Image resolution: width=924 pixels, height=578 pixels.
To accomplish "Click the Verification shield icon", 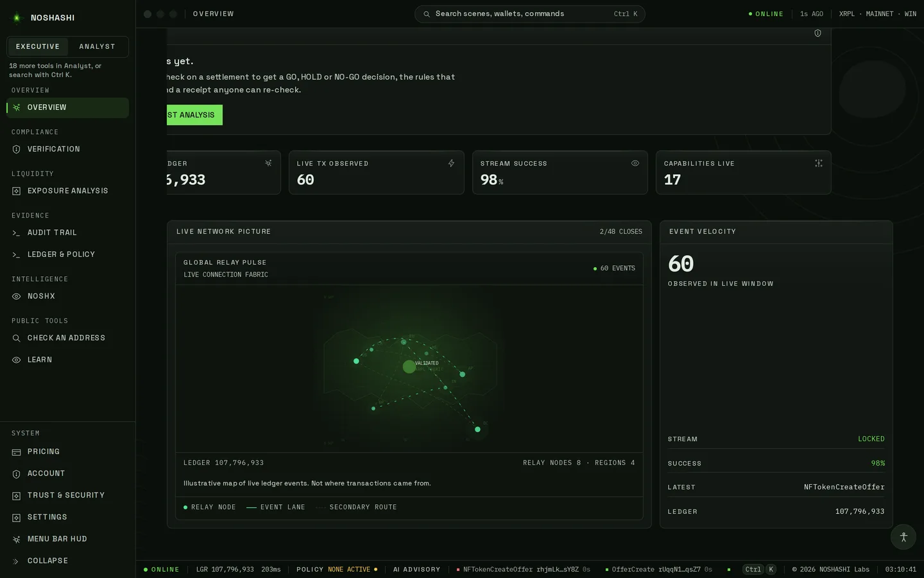I will tap(17, 150).
